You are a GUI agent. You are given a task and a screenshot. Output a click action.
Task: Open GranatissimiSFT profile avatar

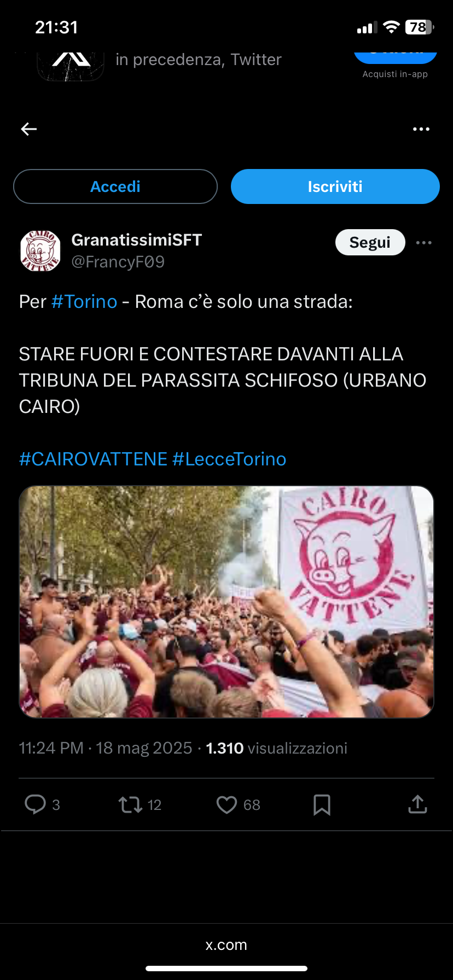click(x=40, y=251)
